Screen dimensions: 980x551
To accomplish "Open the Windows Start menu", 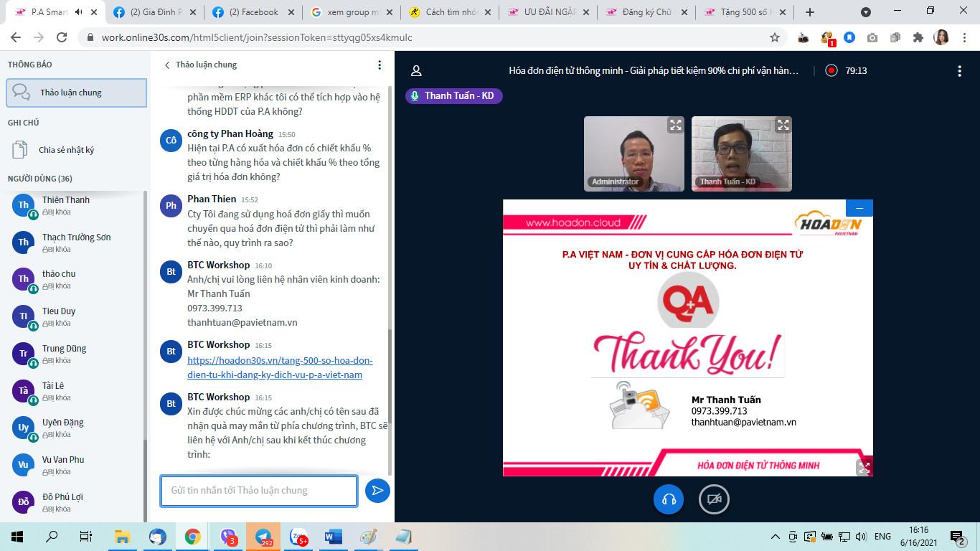I will (17, 537).
